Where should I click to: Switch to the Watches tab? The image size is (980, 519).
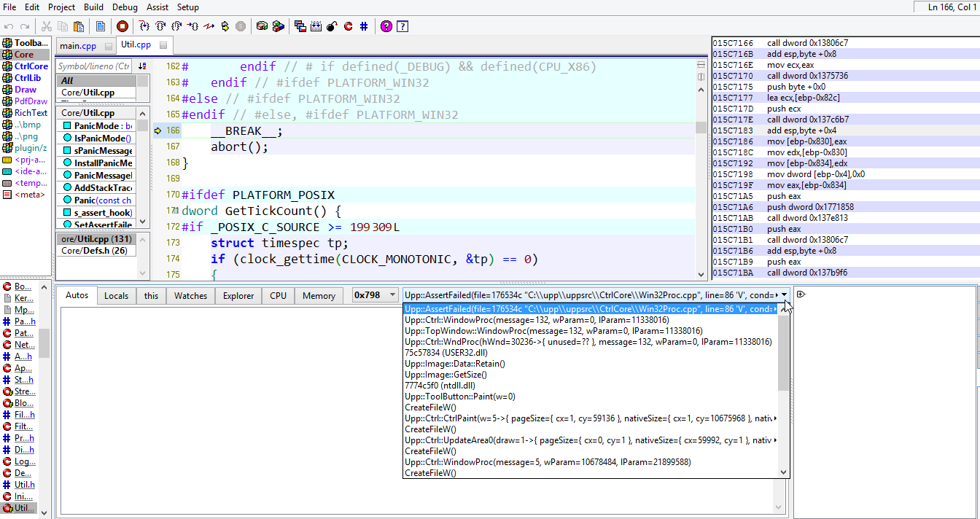pos(190,296)
